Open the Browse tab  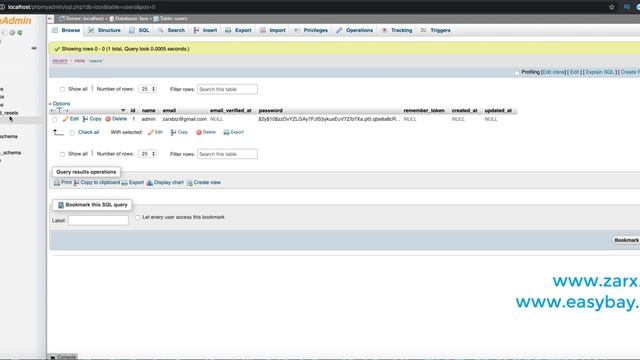(67, 30)
